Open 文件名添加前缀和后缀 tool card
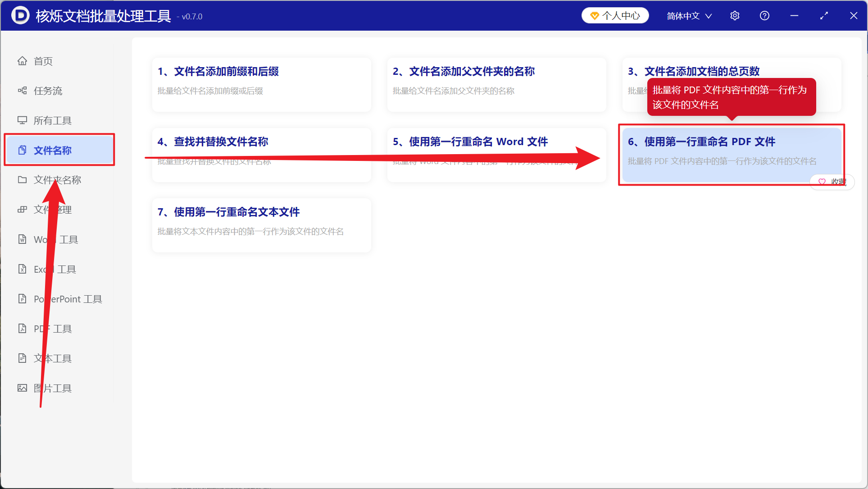868x489 pixels. point(262,84)
